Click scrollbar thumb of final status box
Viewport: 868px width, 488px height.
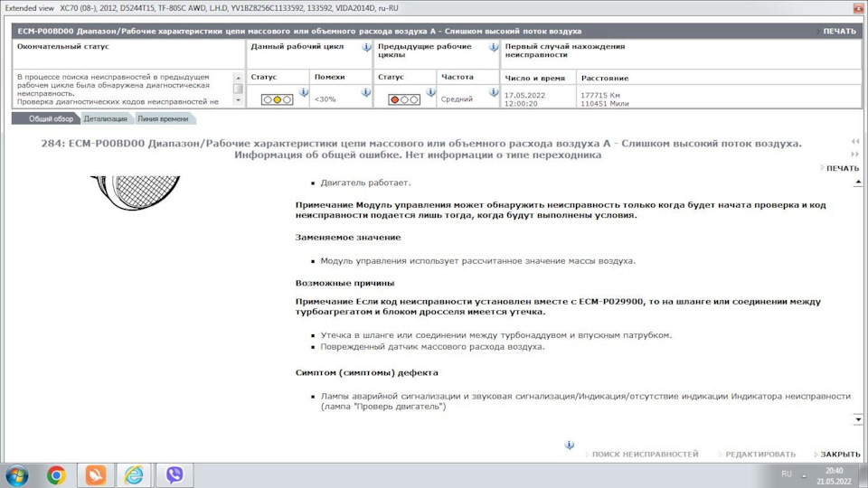pos(238,89)
